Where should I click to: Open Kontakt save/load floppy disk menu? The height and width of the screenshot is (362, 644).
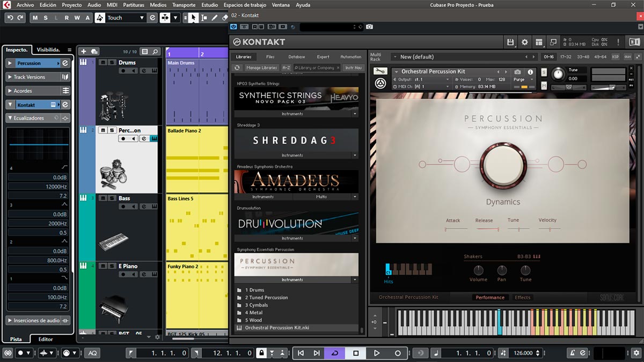point(510,42)
